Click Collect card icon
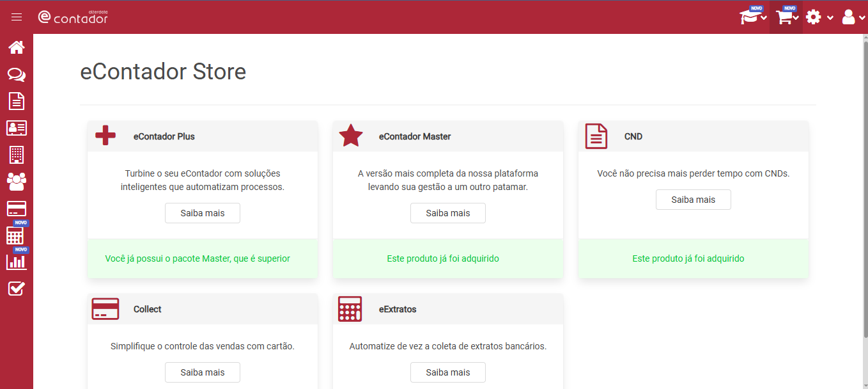Viewport: 868px width, 389px height. pyautogui.click(x=105, y=309)
